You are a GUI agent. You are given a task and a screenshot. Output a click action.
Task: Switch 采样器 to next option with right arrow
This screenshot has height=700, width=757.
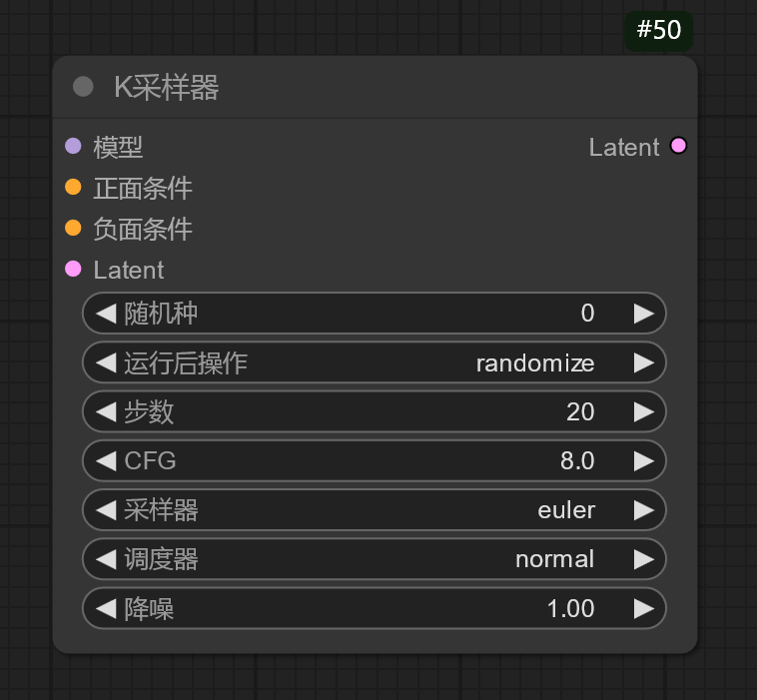pos(643,510)
